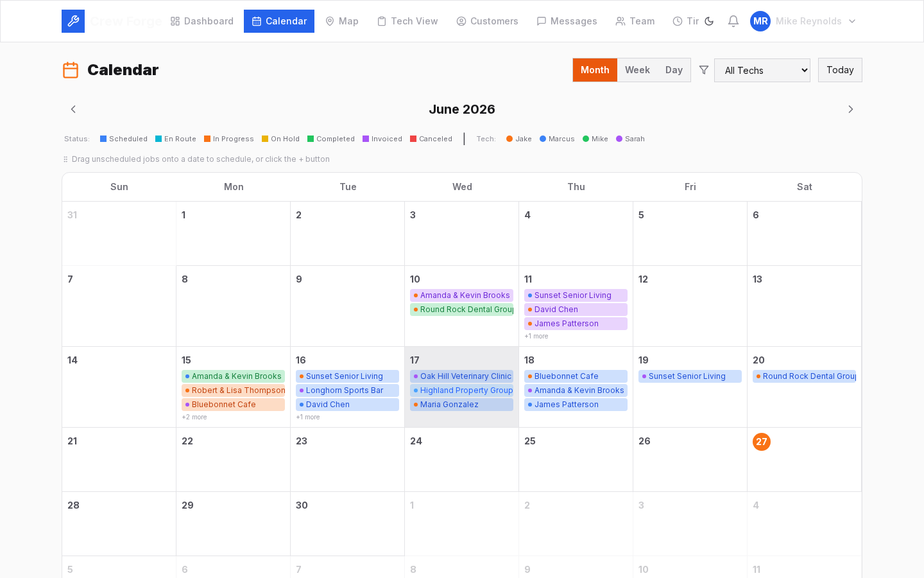This screenshot has width=924, height=578.
Task: Switch to Week view
Action: tap(637, 70)
